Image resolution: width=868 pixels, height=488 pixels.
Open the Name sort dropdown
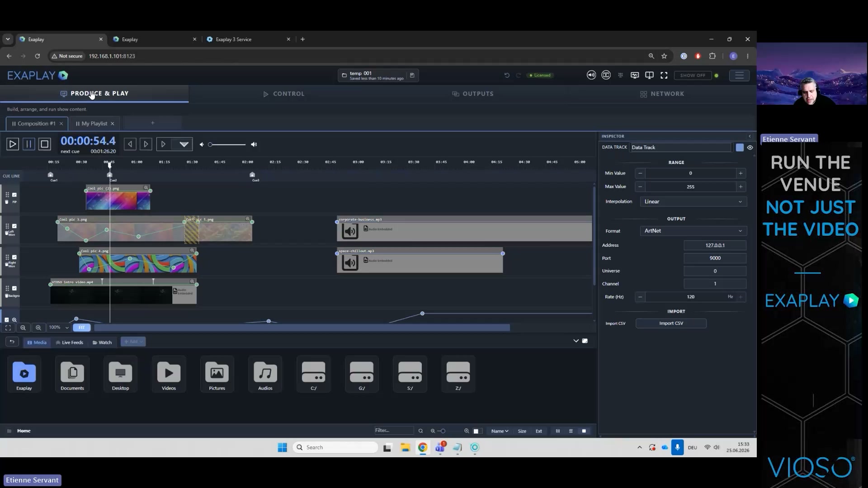(500, 431)
